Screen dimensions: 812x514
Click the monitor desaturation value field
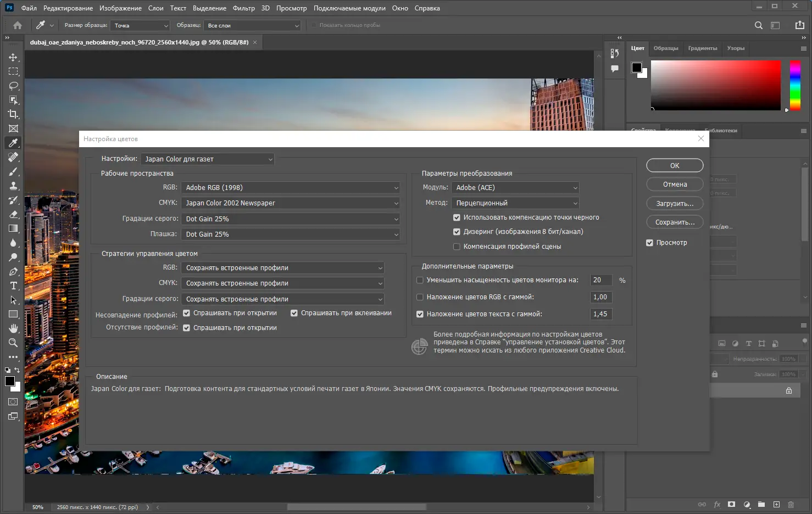[x=601, y=280]
